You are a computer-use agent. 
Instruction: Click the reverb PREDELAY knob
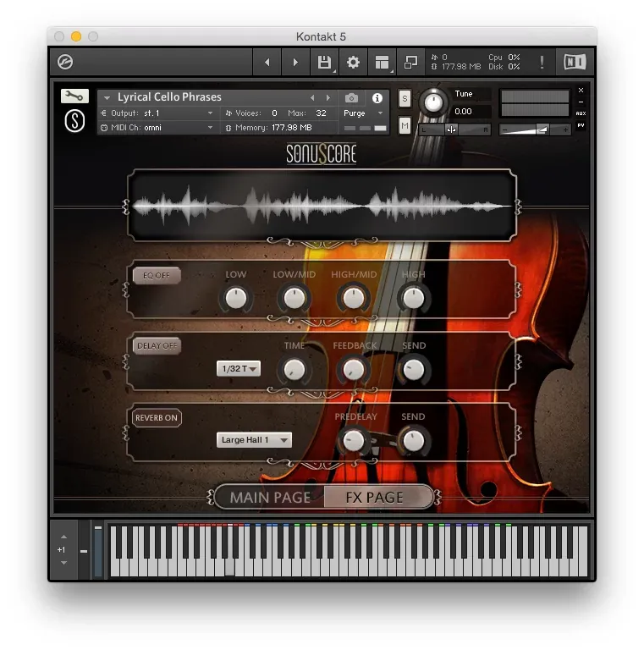(x=354, y=441)
